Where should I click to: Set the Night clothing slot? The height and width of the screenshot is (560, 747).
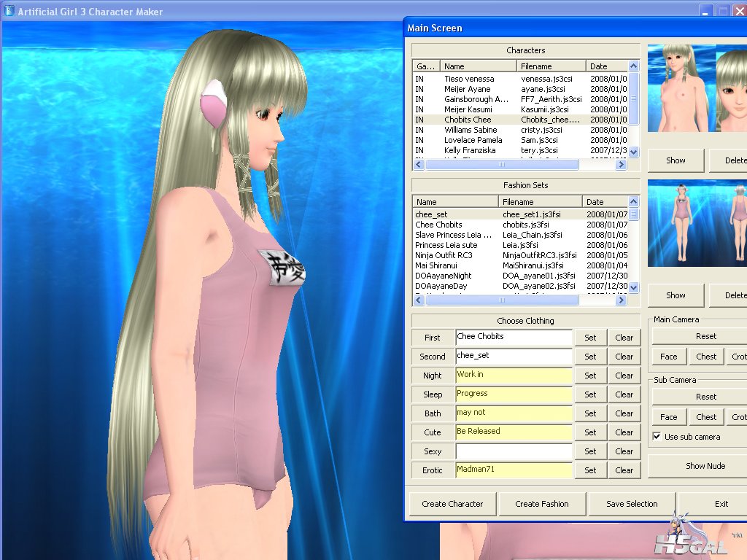coord(590,376)
